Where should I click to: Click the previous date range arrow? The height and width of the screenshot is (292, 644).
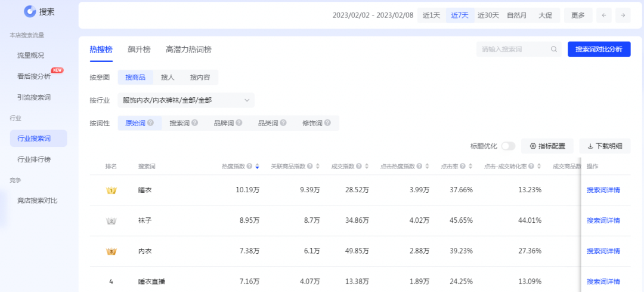pos(604,16)
